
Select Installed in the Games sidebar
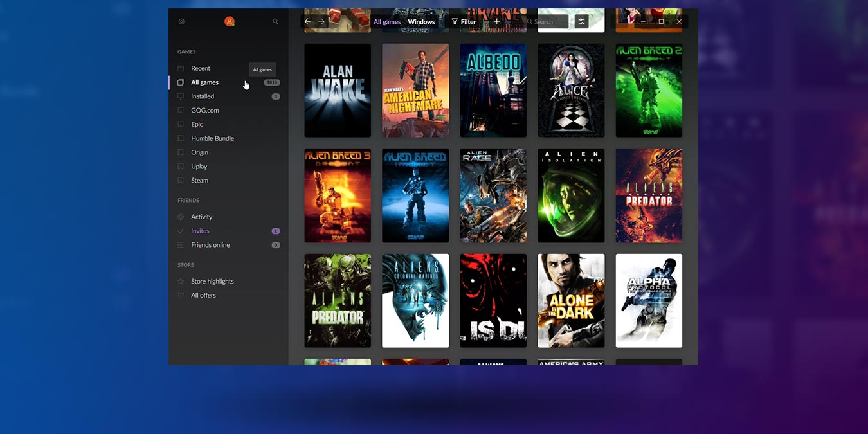point(203,96)
